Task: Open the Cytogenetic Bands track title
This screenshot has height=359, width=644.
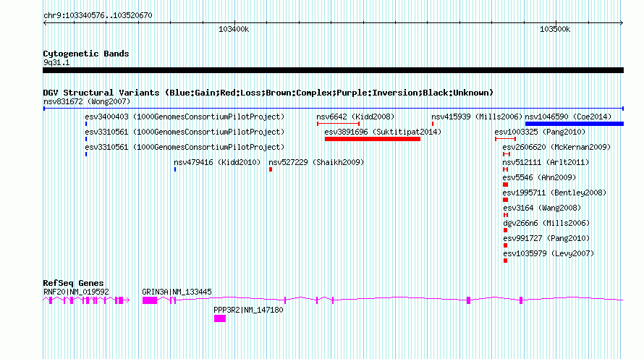Action: pos(86,54)
